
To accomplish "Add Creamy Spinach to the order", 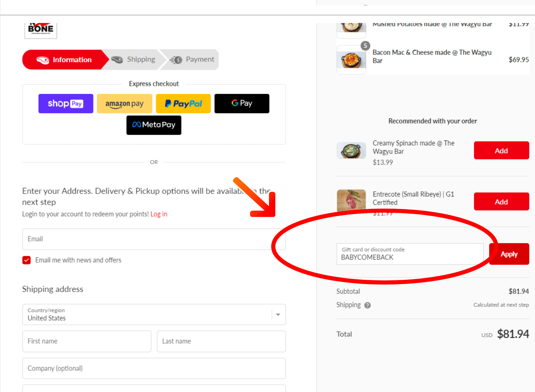I will point(501,151).
